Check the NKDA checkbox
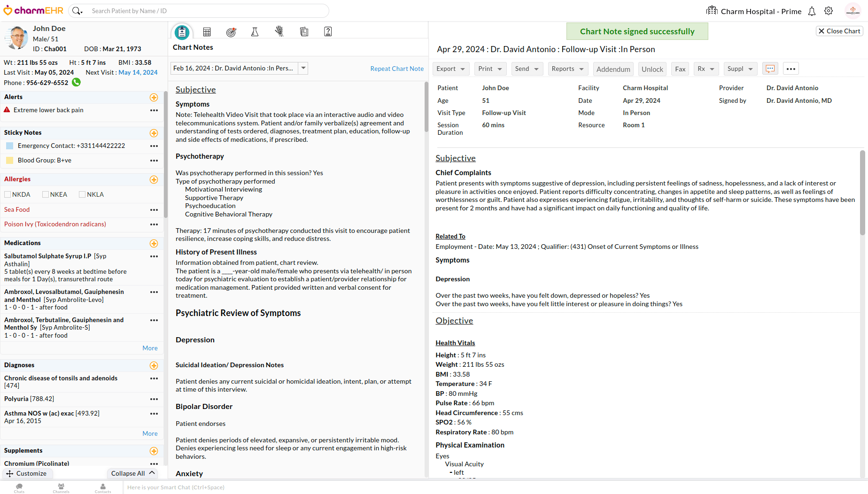The width and height of the screenshot is (868, 494). pyautogui.click(x=8, y=194)
